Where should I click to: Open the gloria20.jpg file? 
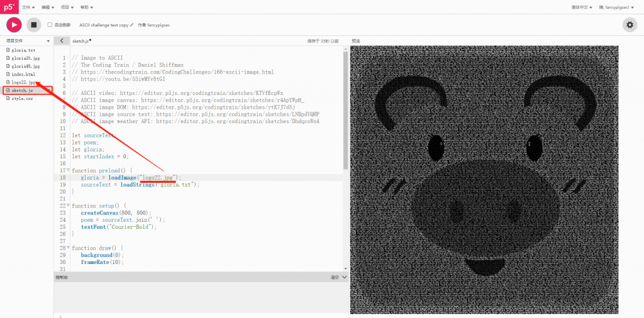[25, 58]
